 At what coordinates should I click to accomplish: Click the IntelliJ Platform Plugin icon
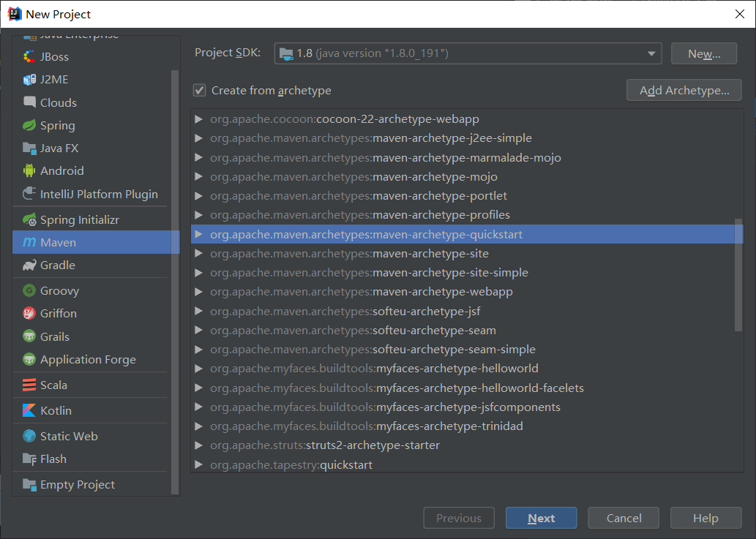(x=29, y=194)
